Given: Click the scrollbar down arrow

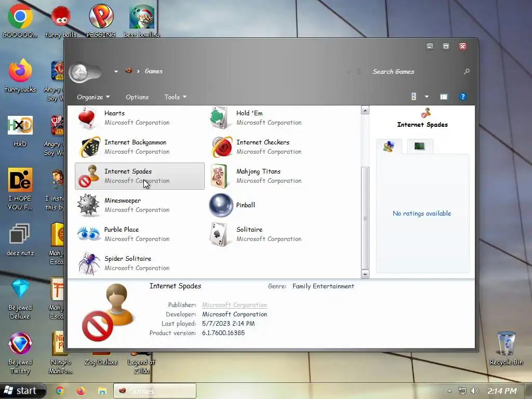Looking at the screenshot, I should click(x=365, y=274).
